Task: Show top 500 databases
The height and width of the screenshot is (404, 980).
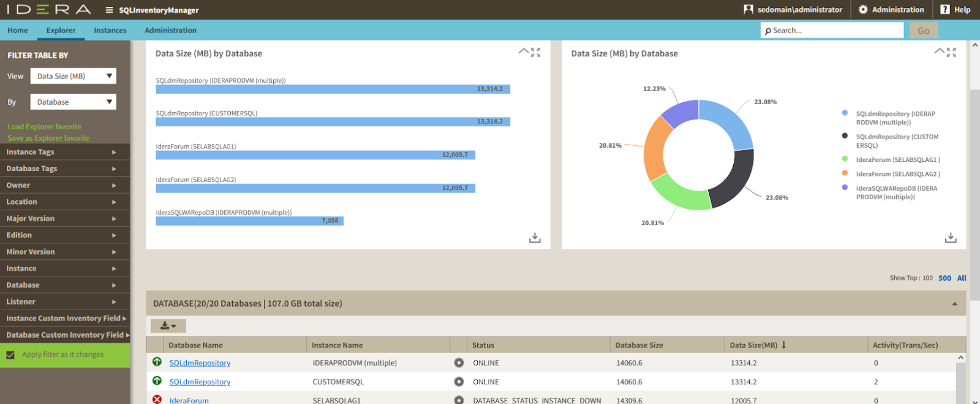Action: [944, 278]
